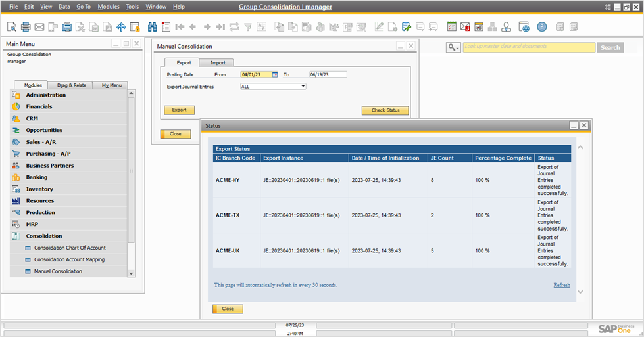
Task: Click the Print icon in toolbar
Action: pyautogui.click(x=26, y=27)
